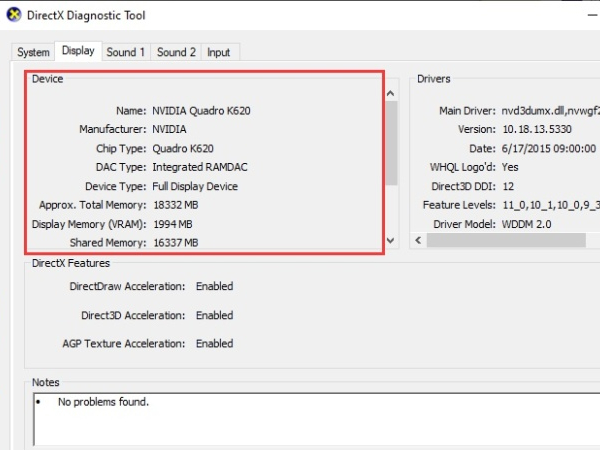This screenshot has width=600, height=450.
Task: Click the AGP Texture Acceleration Enabled status
Action: 214,344
